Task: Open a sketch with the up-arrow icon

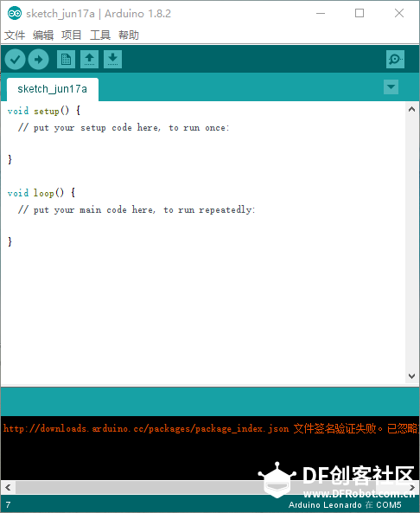Action: [89, 59]
